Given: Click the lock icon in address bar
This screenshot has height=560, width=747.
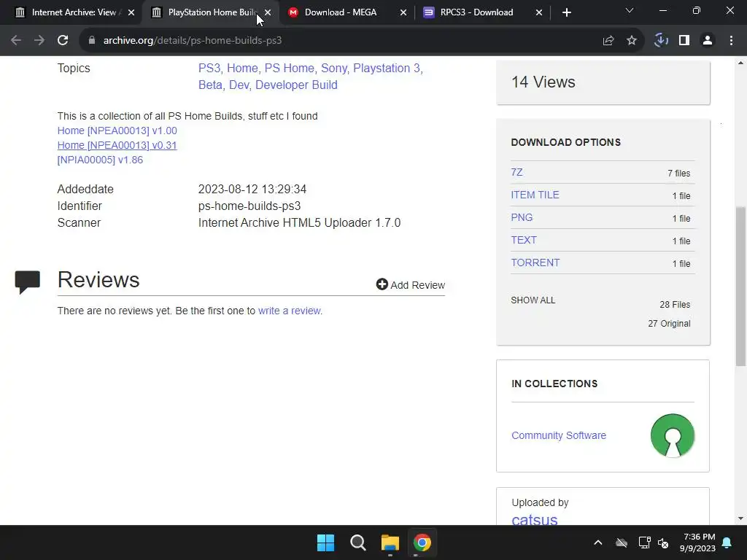Looking at the screenshot, I should click(92, 41).
